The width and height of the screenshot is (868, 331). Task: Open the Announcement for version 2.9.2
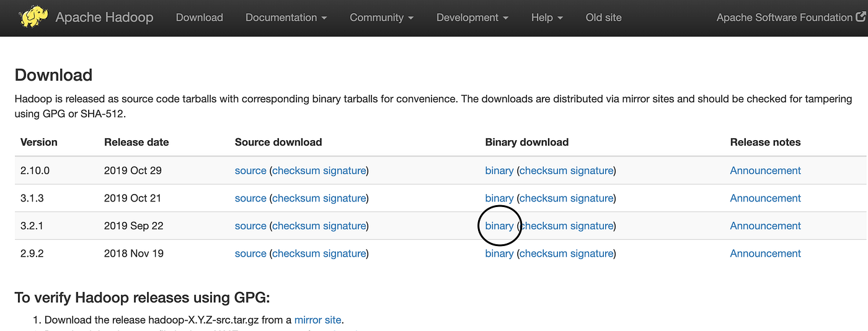[765, 254]
